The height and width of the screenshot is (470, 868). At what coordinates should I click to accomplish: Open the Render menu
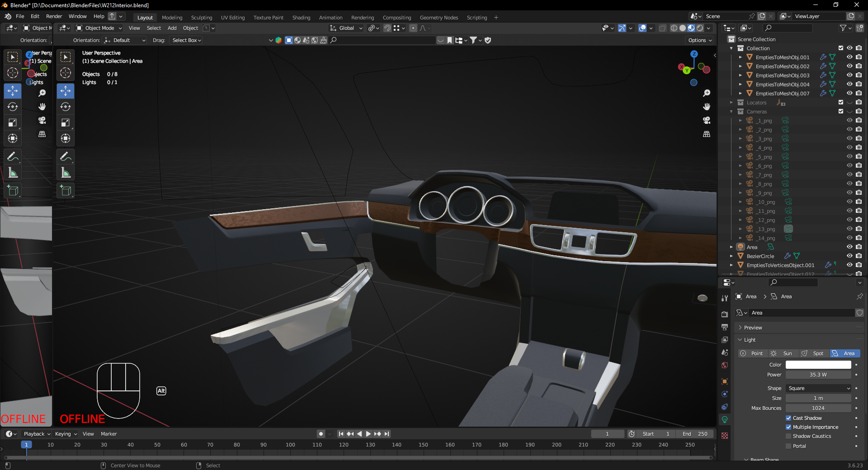click(54, 16)
